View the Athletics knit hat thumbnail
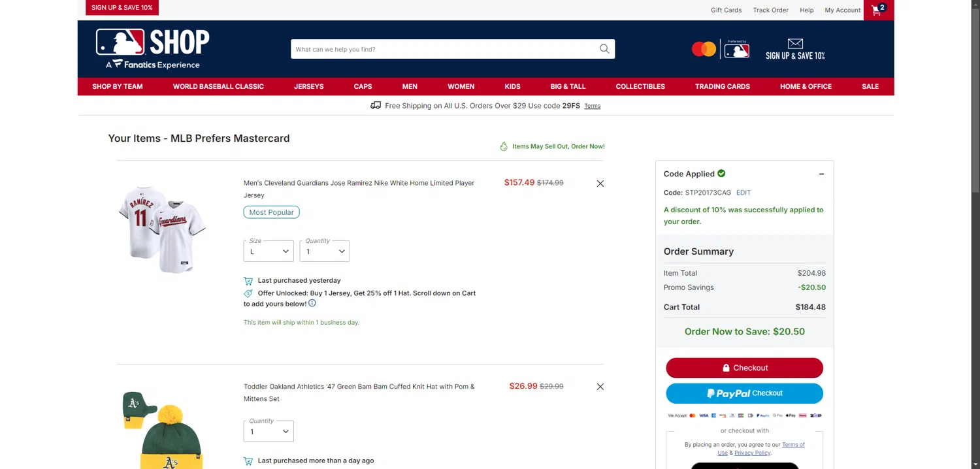The width and height of the screenshot is (980, 469). coord(163,430)
